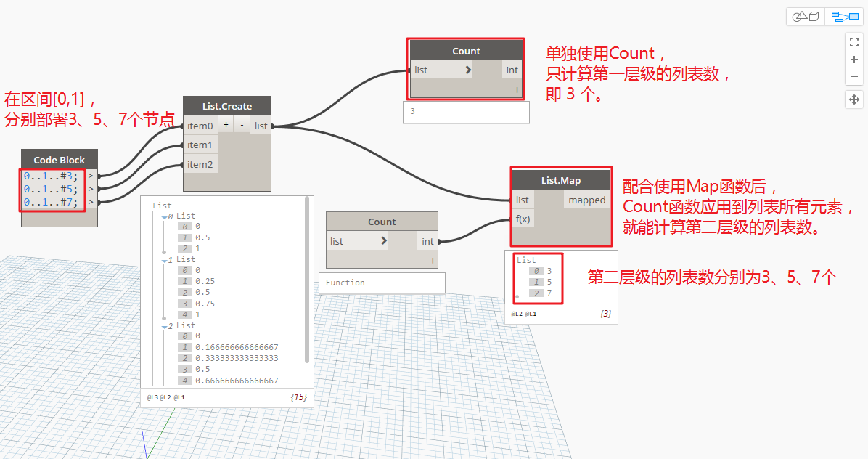
Task: Click the preview list scrollbar
Action: click(x=307, y=280)
